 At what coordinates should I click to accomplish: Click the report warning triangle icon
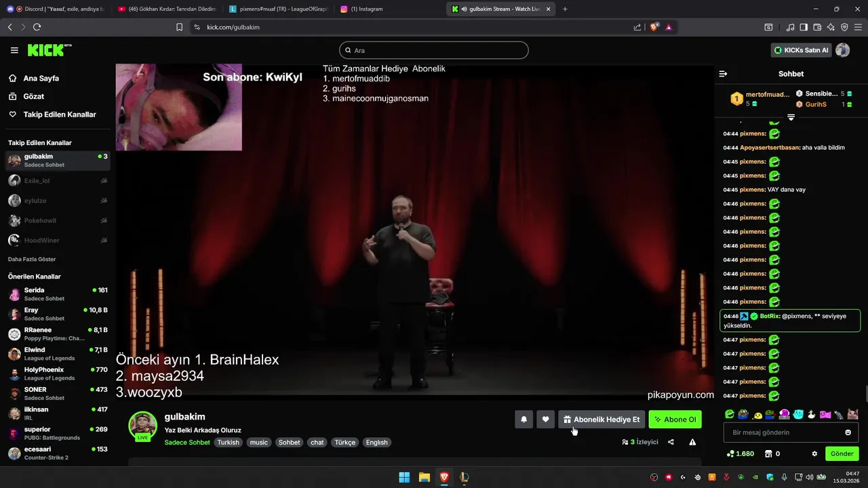[x=692, y=442]
